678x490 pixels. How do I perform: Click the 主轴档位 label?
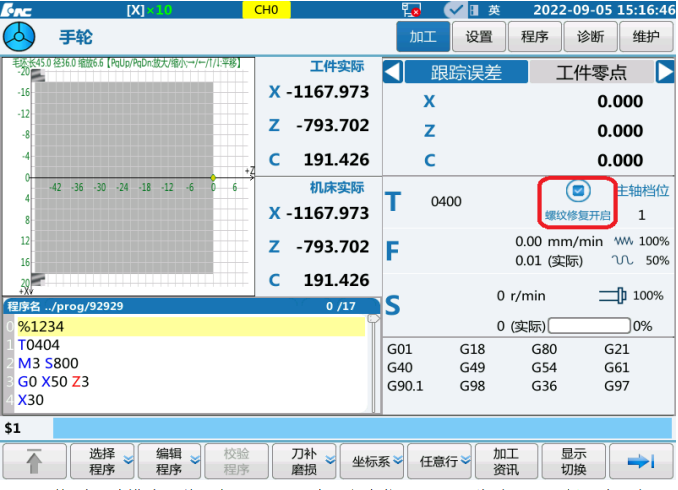point(643,191)
